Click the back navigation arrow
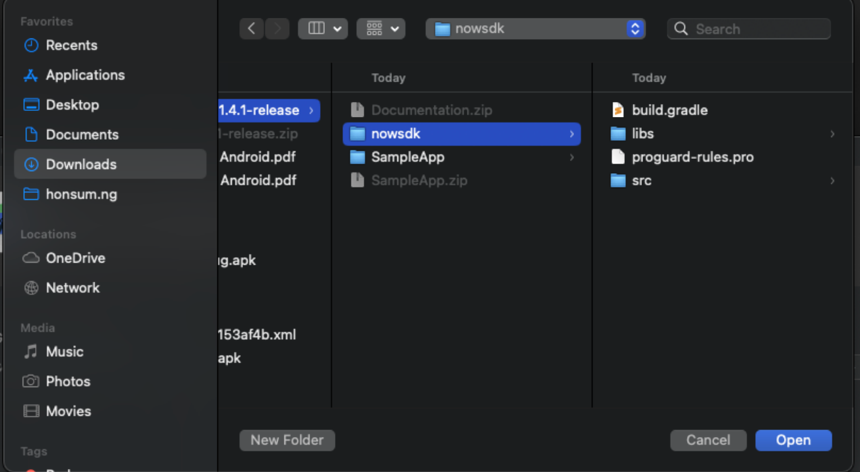This screenshot has height=472, width=860. 252,29
